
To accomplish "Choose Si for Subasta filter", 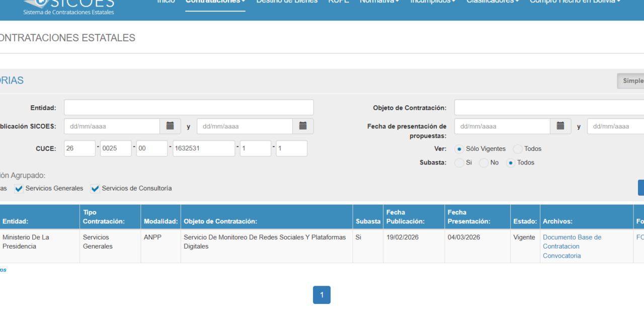I will pos(459,163).
